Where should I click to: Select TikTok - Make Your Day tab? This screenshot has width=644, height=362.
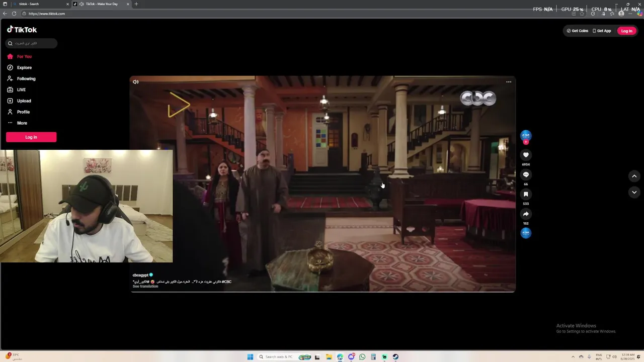[x=101, y=4]
